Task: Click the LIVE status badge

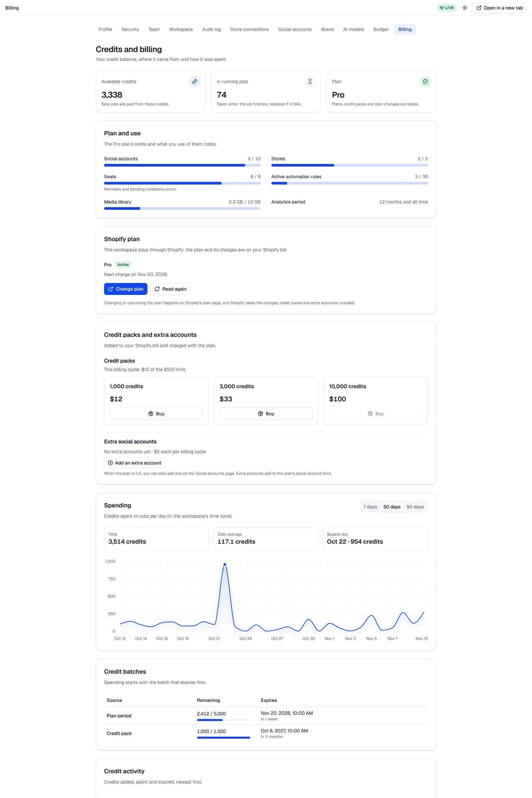Action: tap(447, 8)
